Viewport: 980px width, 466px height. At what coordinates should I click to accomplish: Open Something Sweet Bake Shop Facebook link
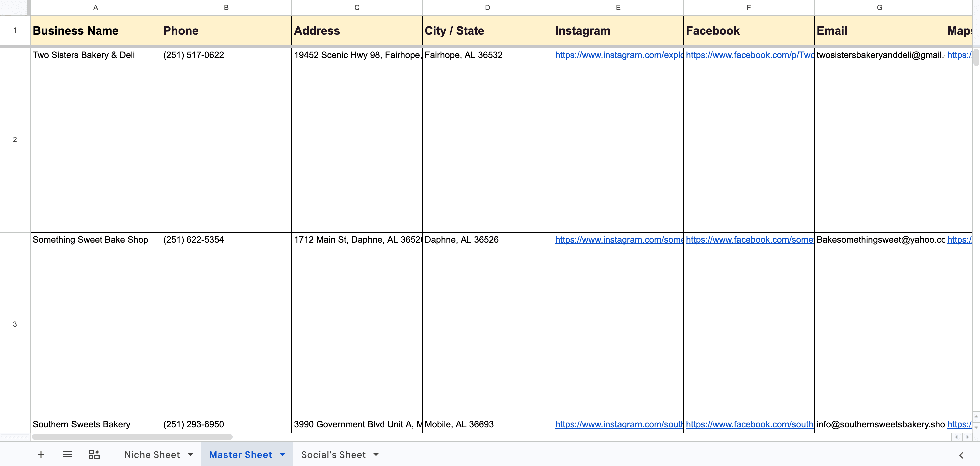(750, 240)
